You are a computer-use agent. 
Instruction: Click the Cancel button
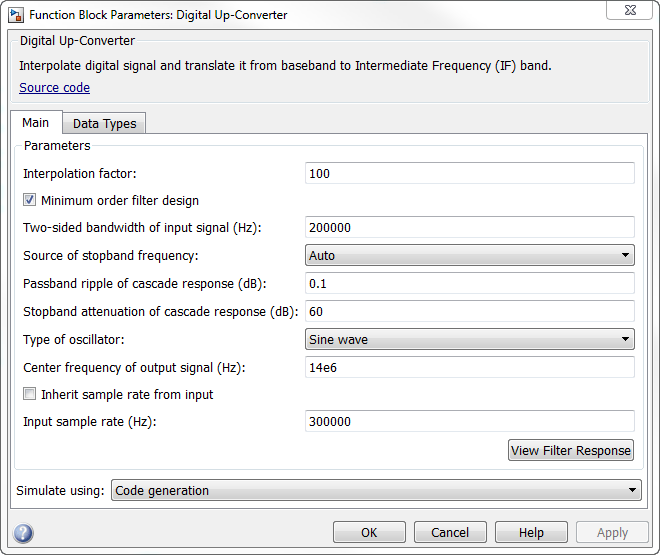point(450,533)
